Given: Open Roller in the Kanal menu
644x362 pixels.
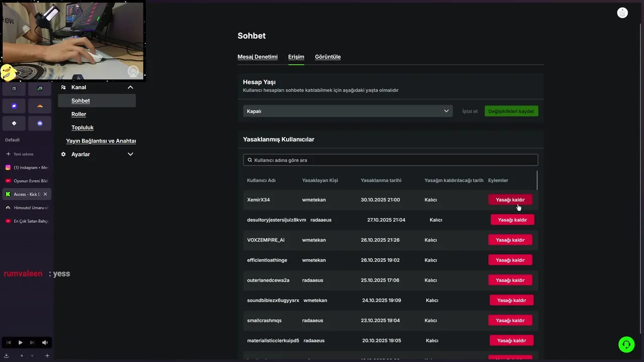Looking at the screenshot, I should point(79,114).
